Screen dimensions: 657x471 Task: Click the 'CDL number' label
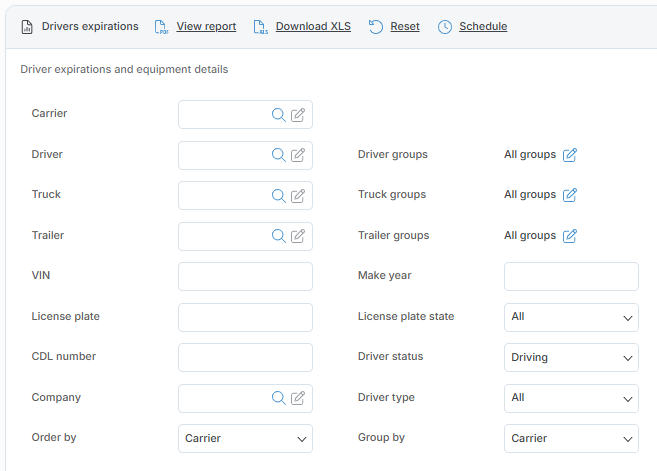pos(64,356)
